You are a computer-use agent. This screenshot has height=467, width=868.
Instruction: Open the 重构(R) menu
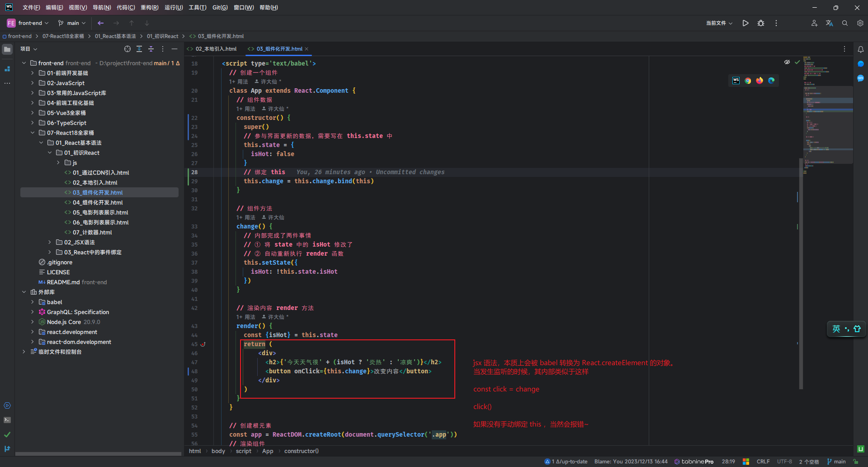[x=149, y=8]
